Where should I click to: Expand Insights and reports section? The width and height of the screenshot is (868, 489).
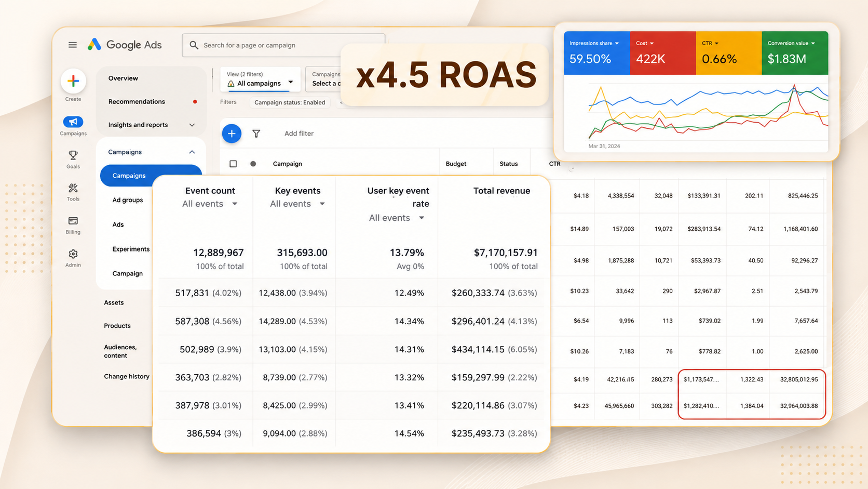[192, 125]
